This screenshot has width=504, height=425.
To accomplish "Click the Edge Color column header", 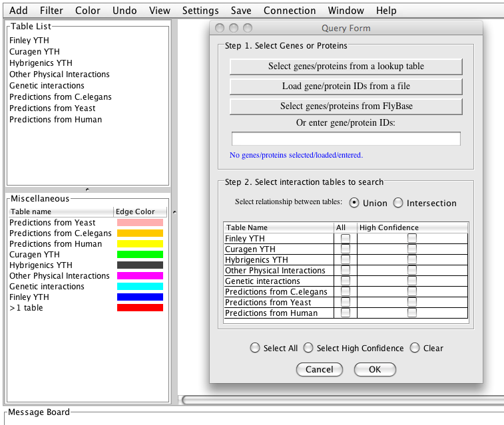I will pyautogui.click(x=140, y=212).
